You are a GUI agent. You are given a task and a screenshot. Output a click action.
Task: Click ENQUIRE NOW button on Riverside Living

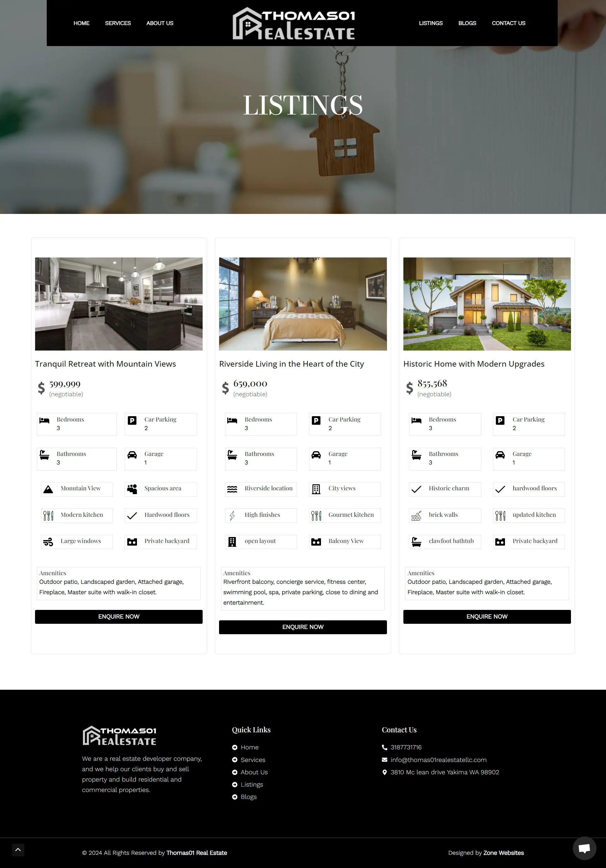tap(302, 627)
